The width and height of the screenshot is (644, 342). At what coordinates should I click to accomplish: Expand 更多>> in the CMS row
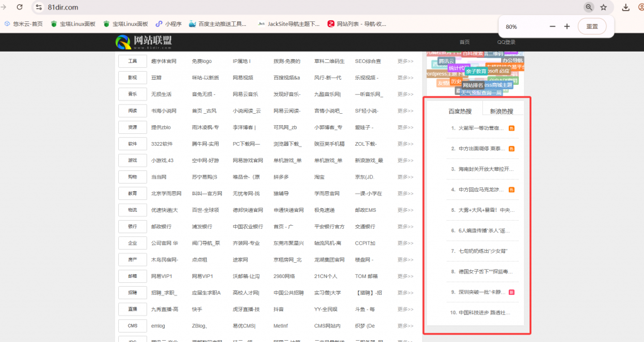pyautogui.click(x=405, y=326)
